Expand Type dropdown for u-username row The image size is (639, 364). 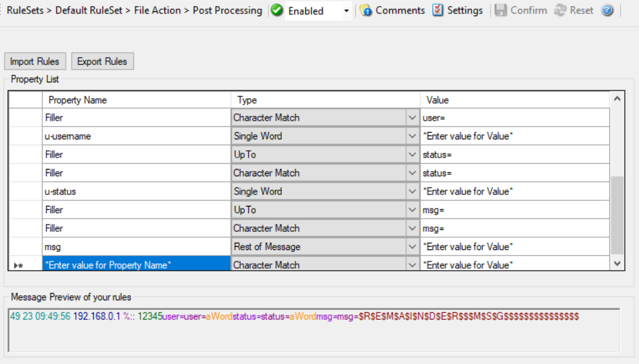tap(412, 136)
